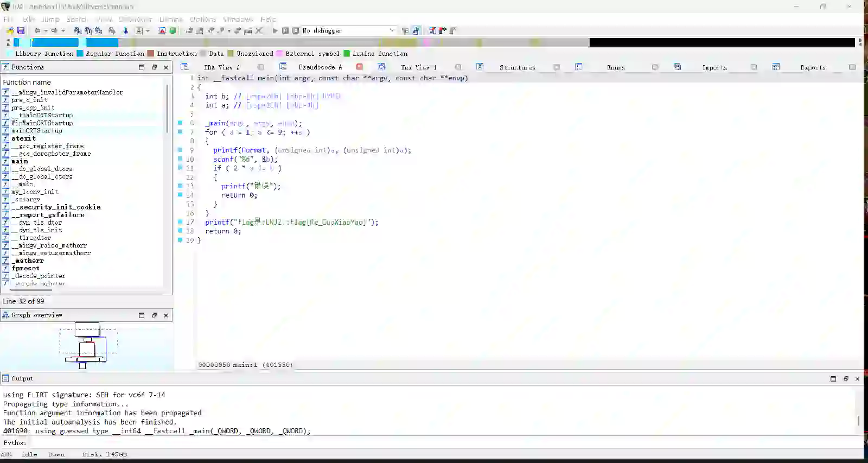Click the Open file icon in toolbar
868x463 pixels.
pyautogui.click(x=10, y=31)
